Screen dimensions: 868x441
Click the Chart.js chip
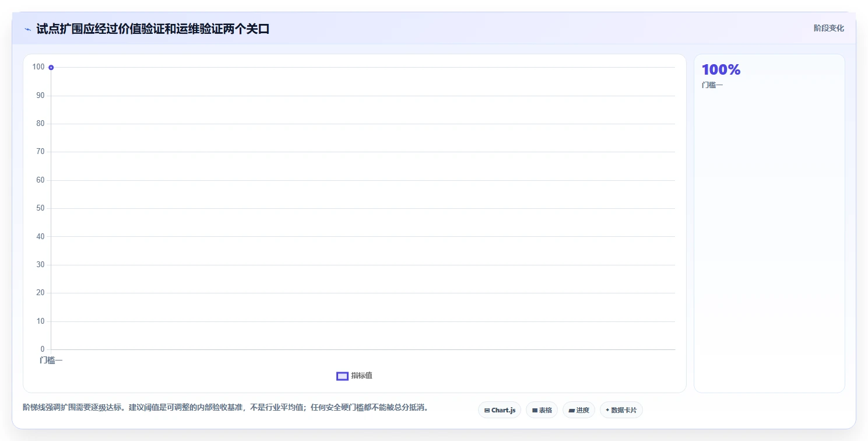point(500,410)
